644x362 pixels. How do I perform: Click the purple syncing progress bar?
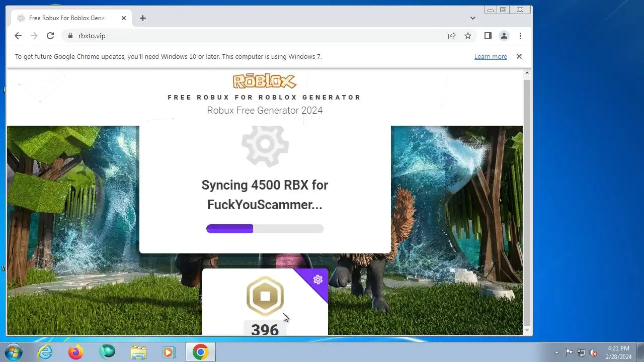point(265,229)
